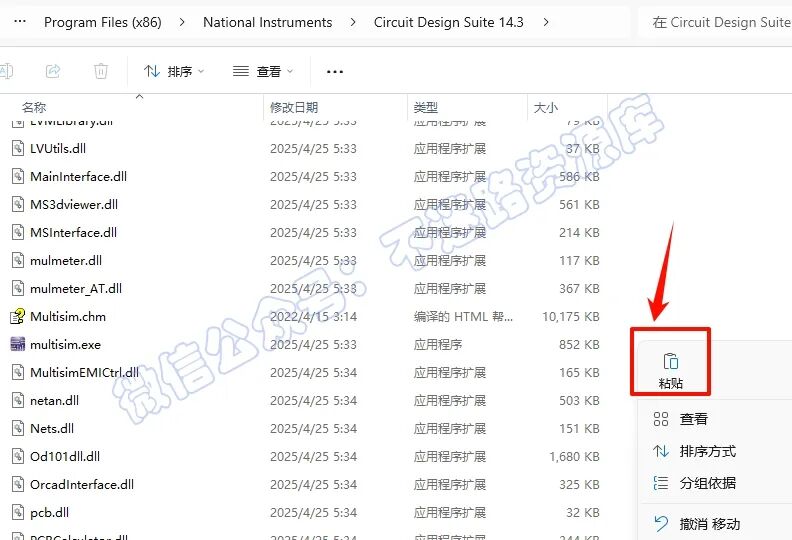The width and height of the screenshot is (792, 540).
Task: Click the OrcadInterface.dll file icon
Action: click(x=18, y=484)
